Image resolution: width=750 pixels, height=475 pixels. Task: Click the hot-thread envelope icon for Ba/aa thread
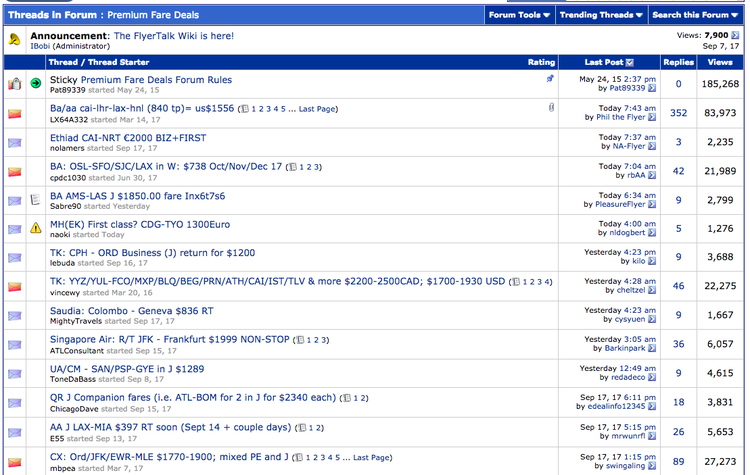[x=15, y=114]
